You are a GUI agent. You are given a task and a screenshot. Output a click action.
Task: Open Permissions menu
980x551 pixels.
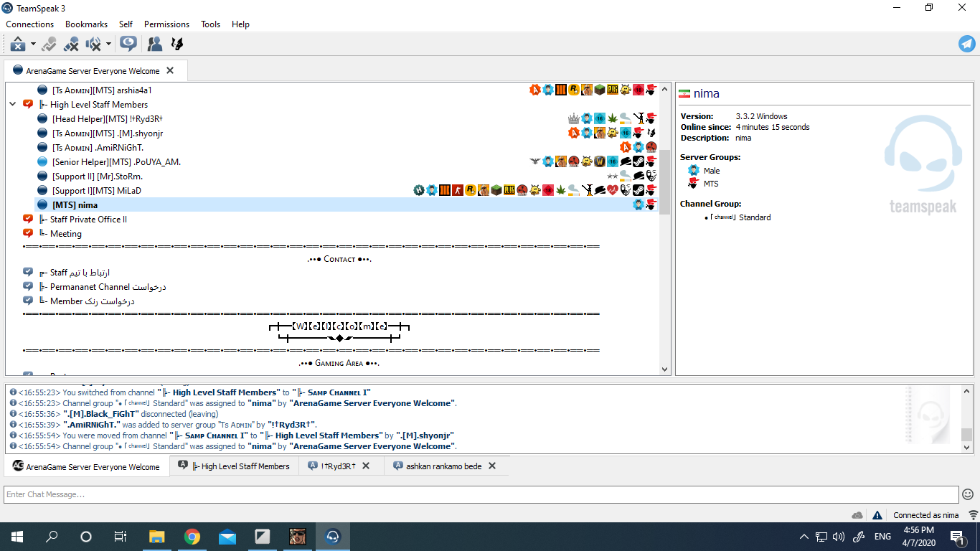click(166, 24)
